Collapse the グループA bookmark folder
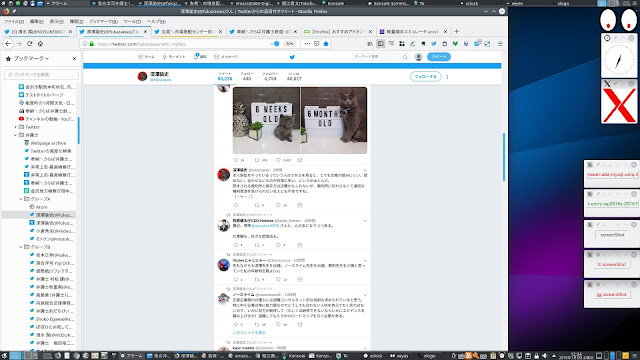 pyautogui.click(x=20, y=199)
